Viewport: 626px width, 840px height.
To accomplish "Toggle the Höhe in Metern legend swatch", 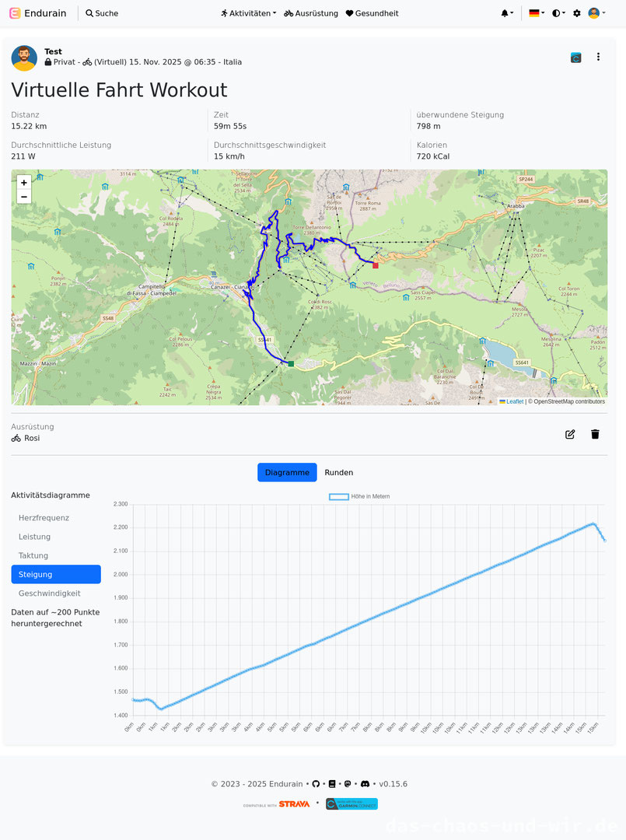I will pos(339,496).
